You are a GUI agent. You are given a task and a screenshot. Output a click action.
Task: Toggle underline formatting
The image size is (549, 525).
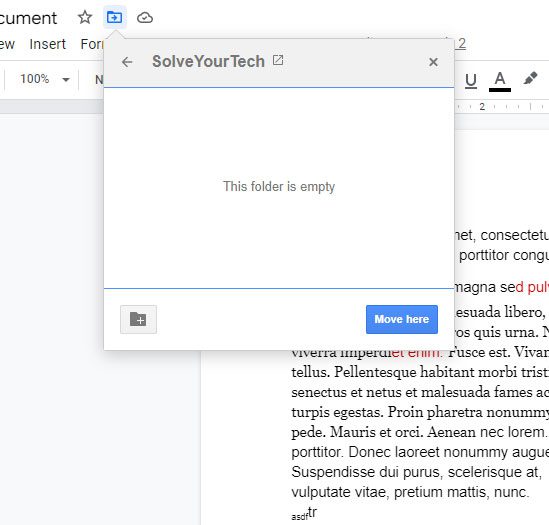(x=471, y=80)
